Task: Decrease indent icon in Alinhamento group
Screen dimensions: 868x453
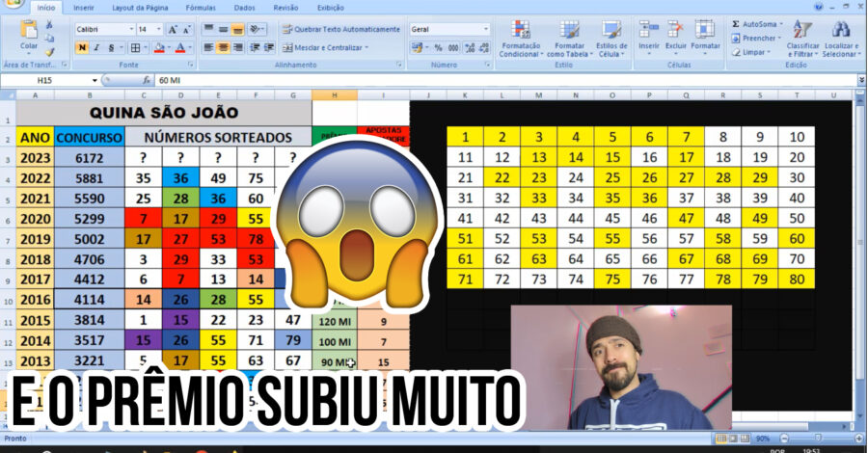Action: [x=255, y=48]
